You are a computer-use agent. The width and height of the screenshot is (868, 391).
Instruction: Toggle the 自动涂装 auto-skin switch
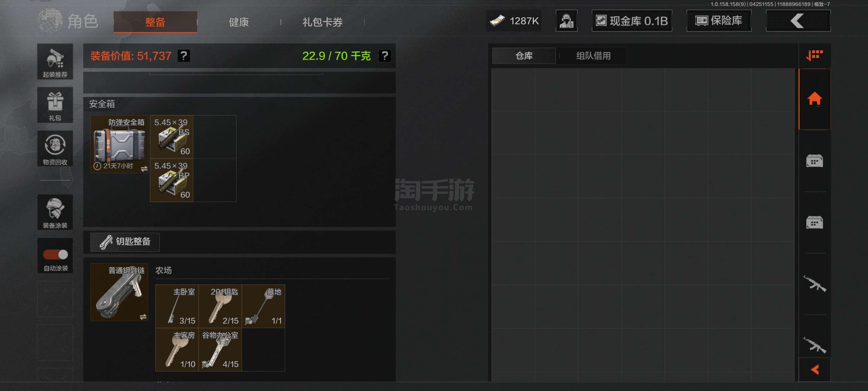pyautogui.click(x=55, y=254)
